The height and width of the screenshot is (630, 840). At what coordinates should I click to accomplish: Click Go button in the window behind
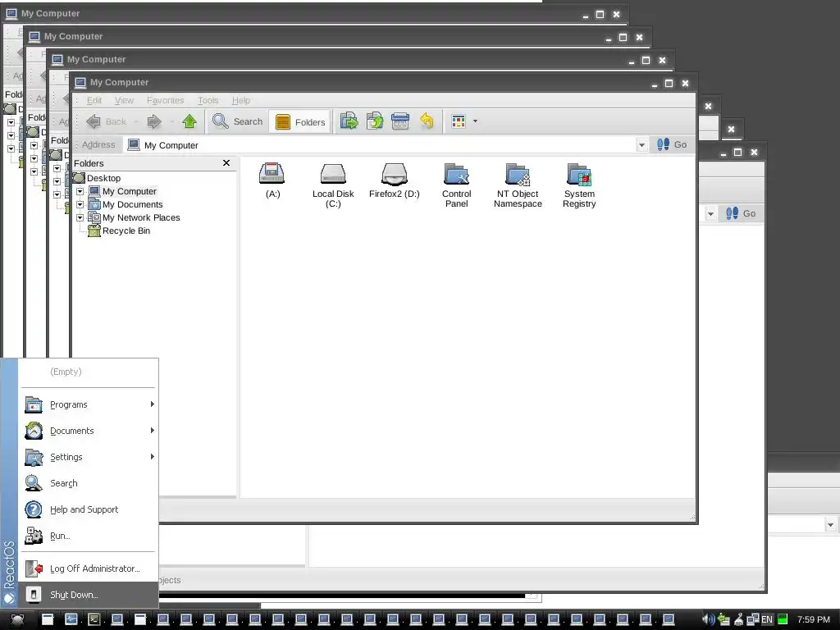point(741,213)
